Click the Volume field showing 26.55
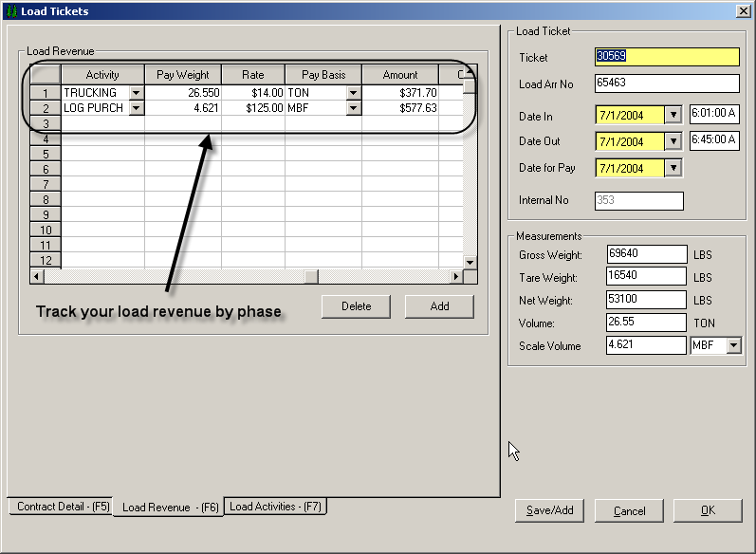 (646, 323)
